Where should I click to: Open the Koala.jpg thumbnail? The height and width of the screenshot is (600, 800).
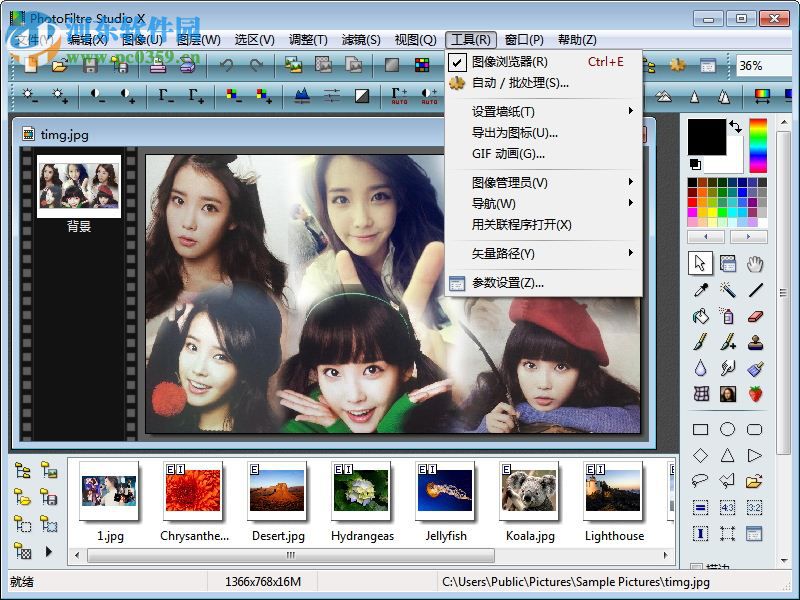pyautogui.click(x=530, y=494)
